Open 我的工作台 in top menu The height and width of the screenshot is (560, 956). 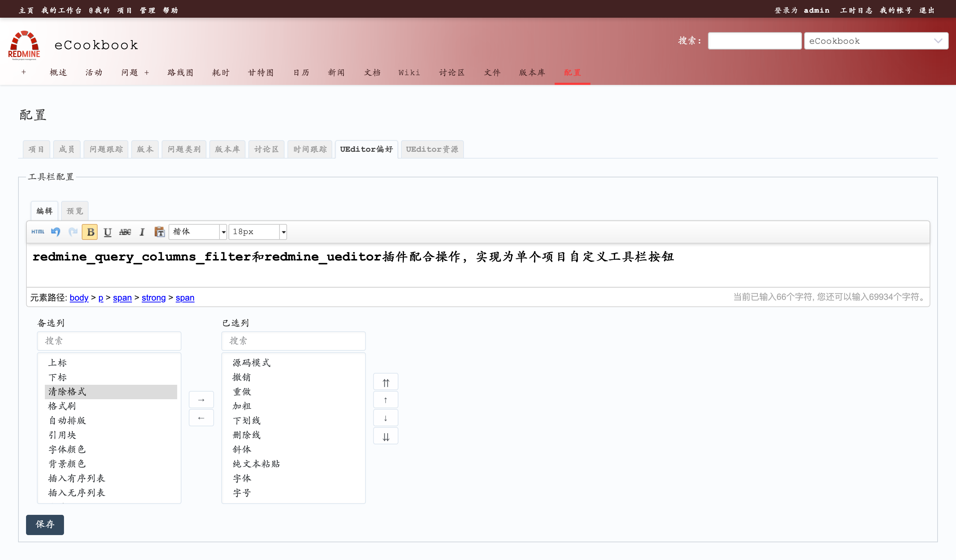[x=61, y=10]
